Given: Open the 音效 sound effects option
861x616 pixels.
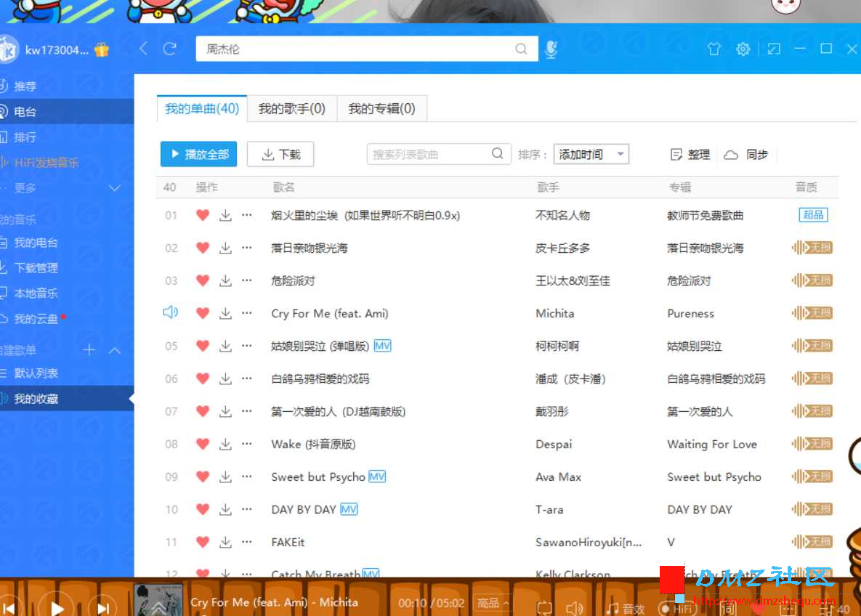Looking at the screenshot, I should click(626, 608).
